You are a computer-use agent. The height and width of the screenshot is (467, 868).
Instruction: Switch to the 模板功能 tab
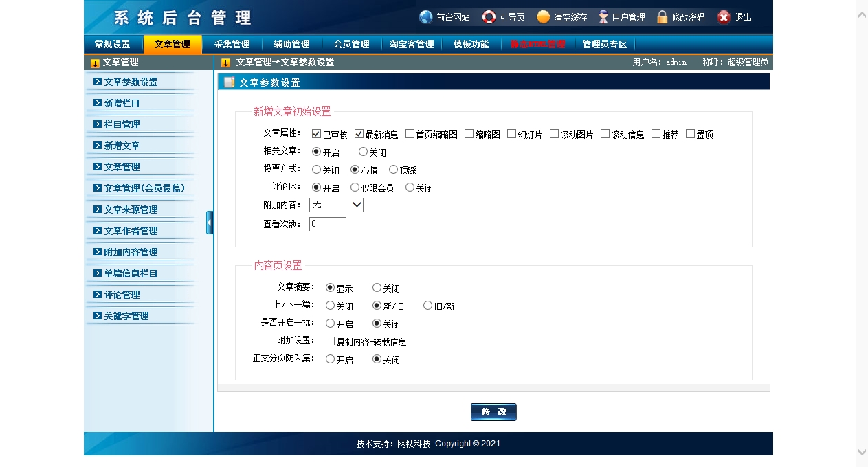pyautogui.click(x=471, y=44)
